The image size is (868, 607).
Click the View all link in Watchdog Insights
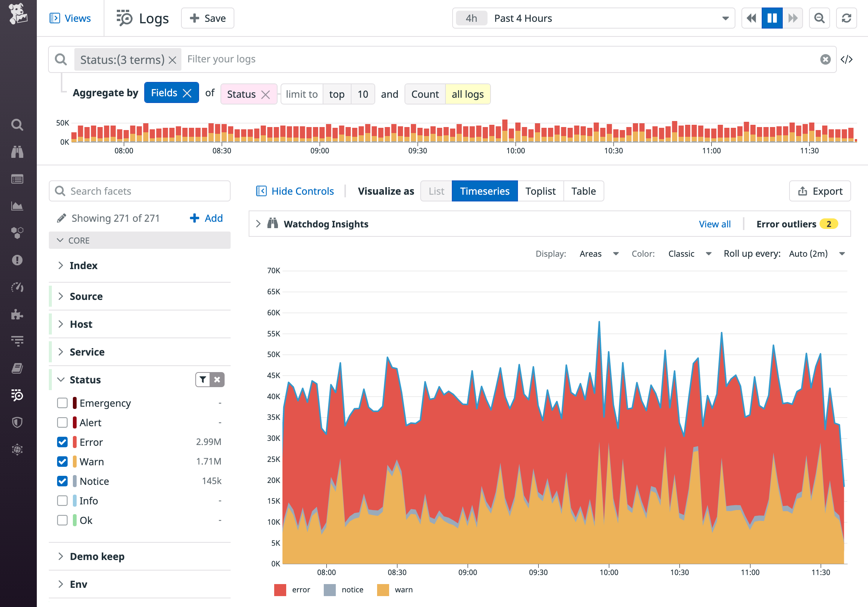click(x=714, y=224)
